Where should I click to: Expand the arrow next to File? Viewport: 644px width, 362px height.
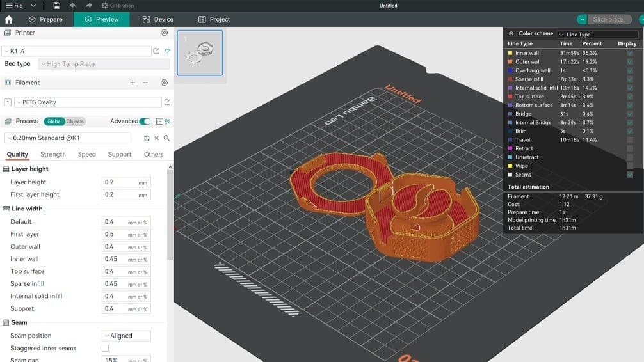[x=33, y=6]
